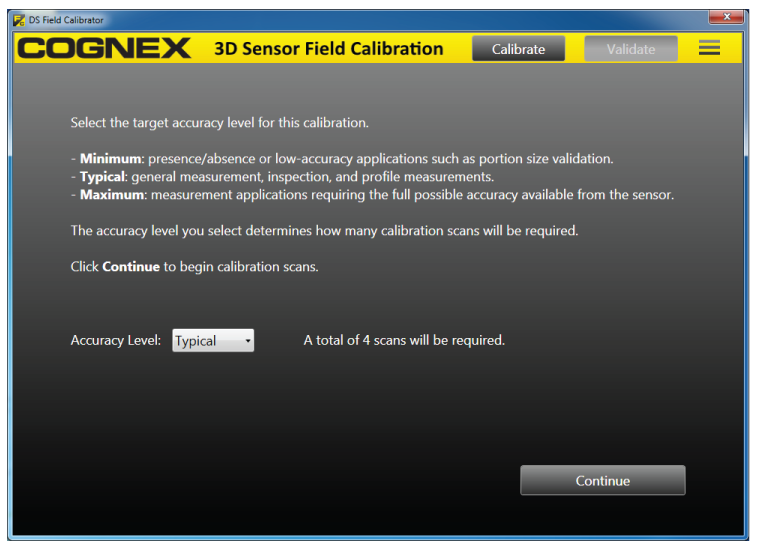Expand the Accuracy Level dropdown arrow
763x541 pixels.
pyautogui.click(x=247, y=341)
